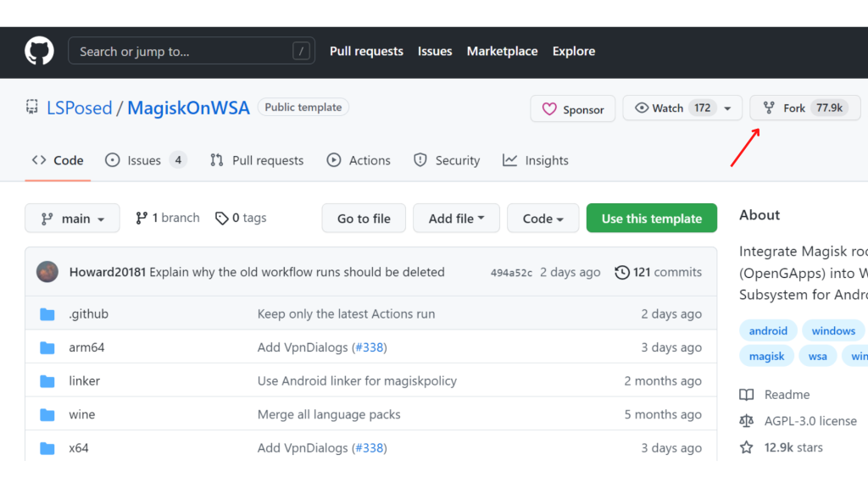This screenshot has width=868, height=488.
Task: Expand the Code clone dropdown
Action: pos(542,218)
